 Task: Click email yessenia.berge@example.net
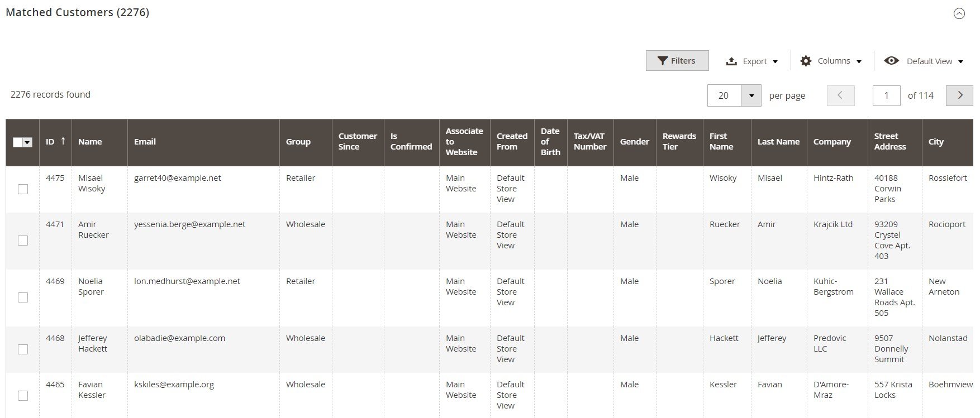coord(189,224)
